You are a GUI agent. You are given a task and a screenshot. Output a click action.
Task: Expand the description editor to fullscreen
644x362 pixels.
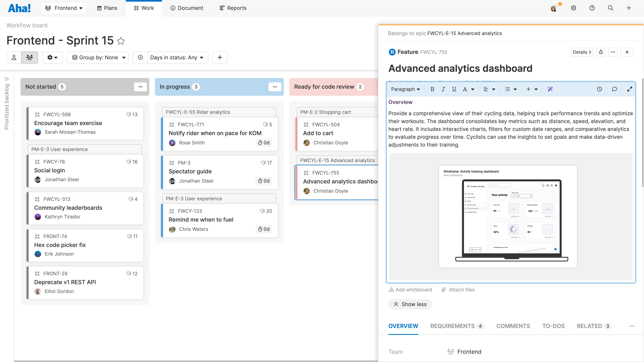point(630,89)
